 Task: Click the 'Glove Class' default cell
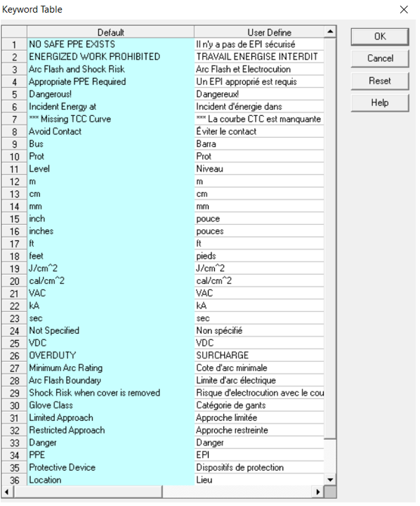111,406
